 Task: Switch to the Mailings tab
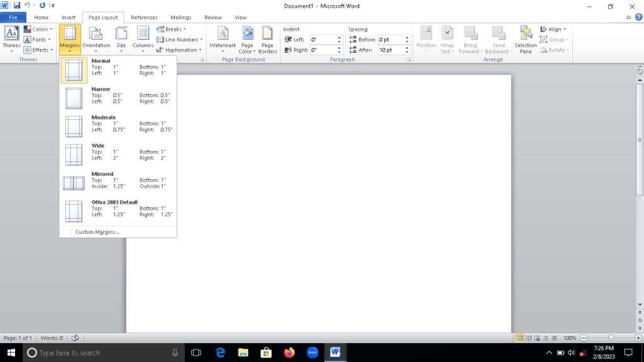tap(180, 17)
